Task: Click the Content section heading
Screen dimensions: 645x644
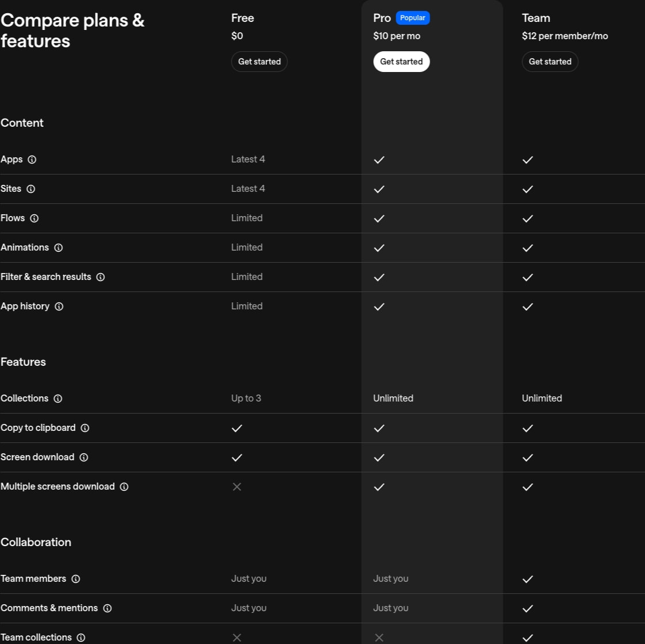Action: point(22,123)
